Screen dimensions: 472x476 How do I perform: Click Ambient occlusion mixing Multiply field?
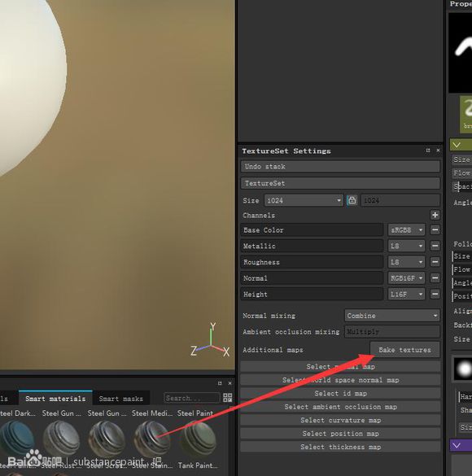pyautogui.click(x=392, y=331)
